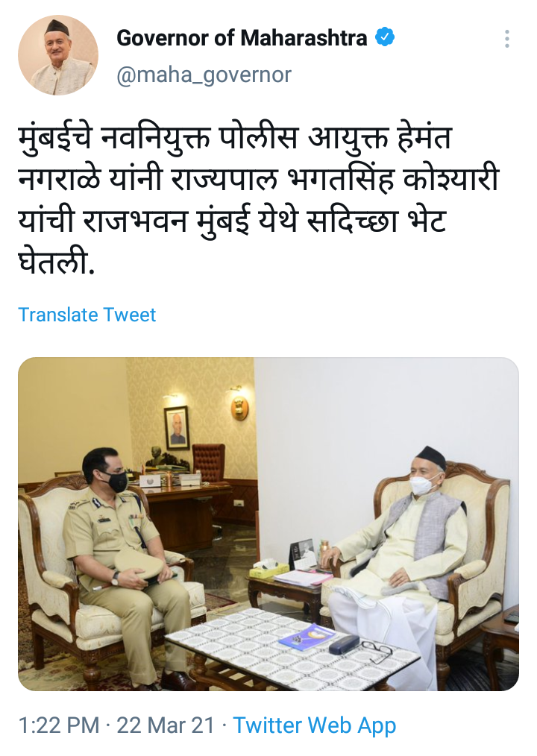Open the Twitter Web App source link
The width and height of the screenshot is (537, 756).
click(x=315, y=725)
